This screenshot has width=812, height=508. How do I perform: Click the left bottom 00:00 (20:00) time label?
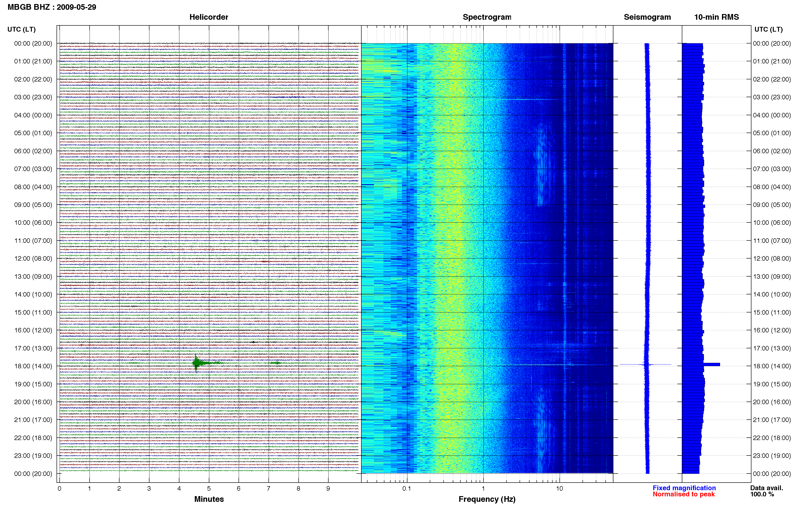click(33, 474)
